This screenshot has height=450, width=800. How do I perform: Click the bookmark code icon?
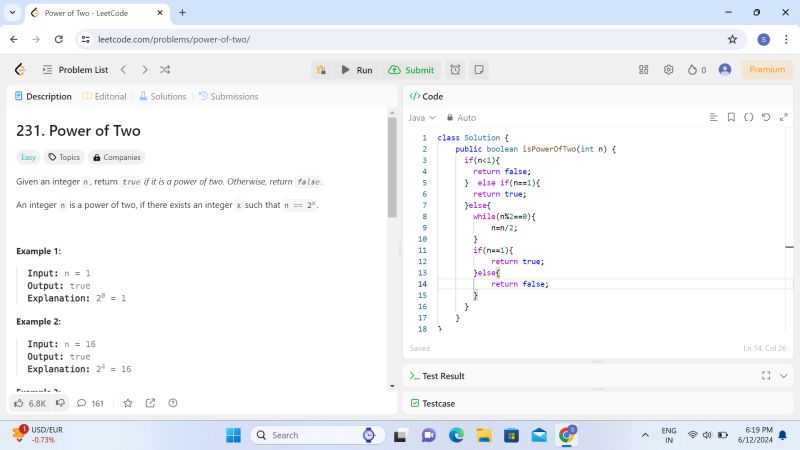[731, 117]
